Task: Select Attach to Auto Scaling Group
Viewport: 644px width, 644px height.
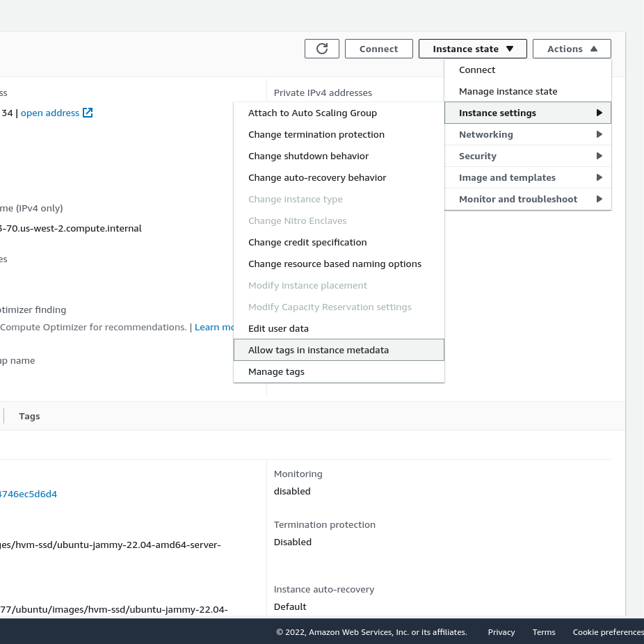Action: [312, 113]
